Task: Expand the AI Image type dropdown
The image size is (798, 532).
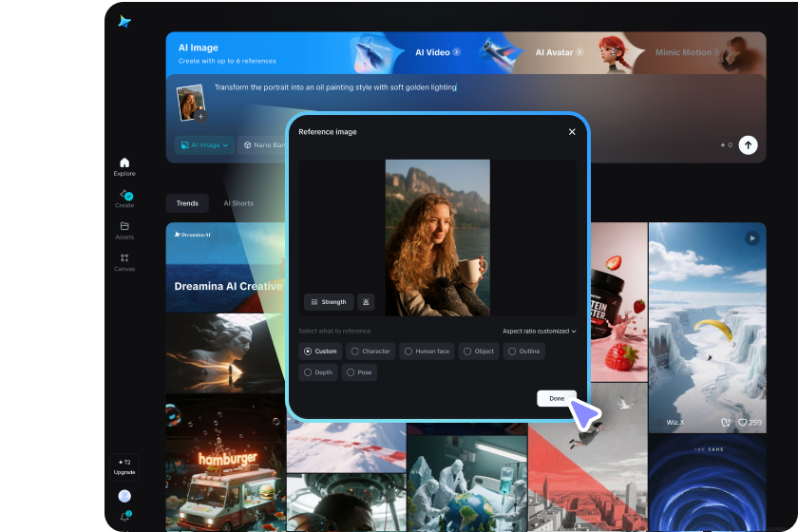Action: point(204,145)
